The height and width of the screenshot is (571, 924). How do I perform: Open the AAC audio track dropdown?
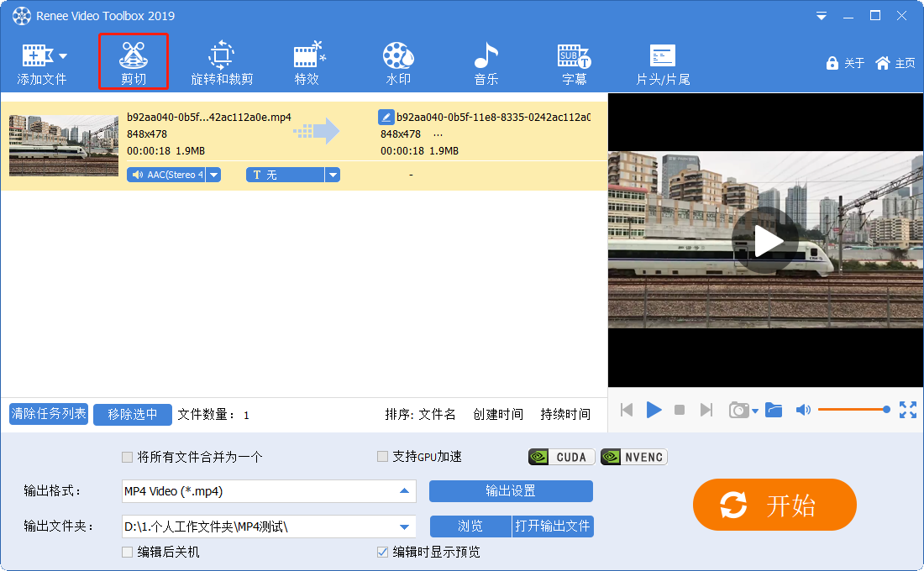pos(213,175)
